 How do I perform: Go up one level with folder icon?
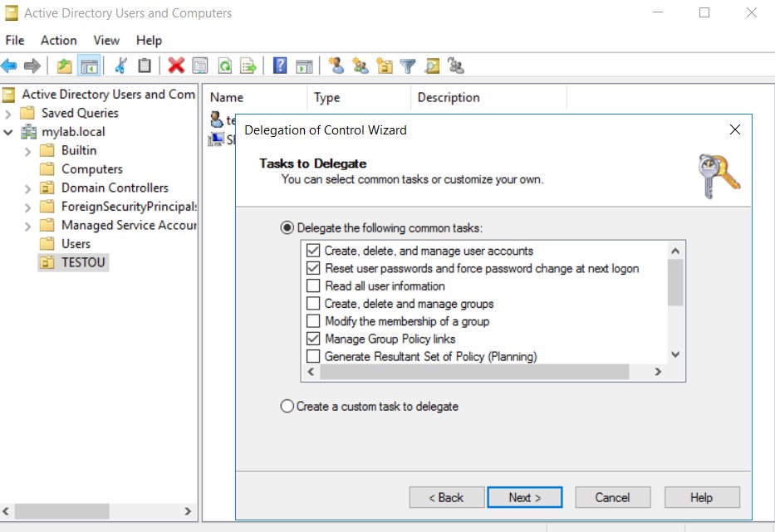(x=64, y=66)
